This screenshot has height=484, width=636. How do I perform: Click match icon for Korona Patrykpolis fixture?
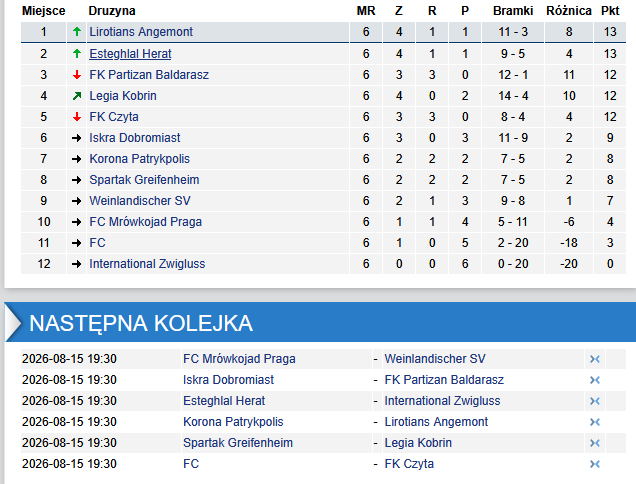(595, 422)
